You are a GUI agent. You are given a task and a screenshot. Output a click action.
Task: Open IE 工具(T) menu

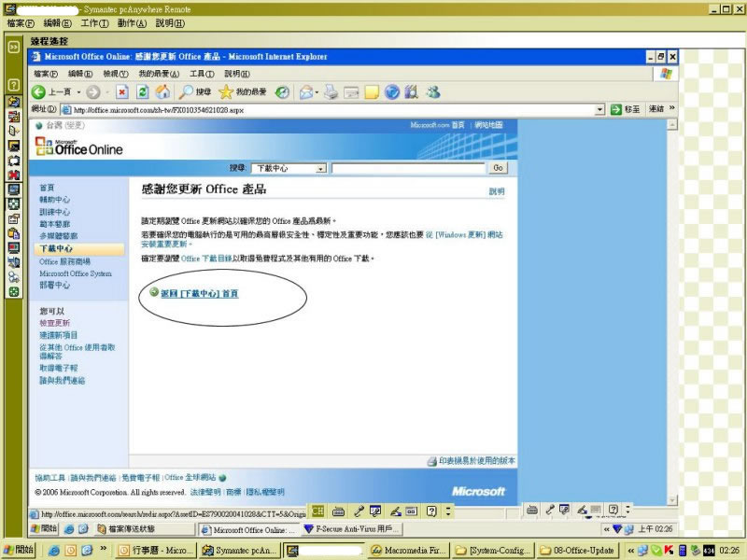coord(202,74)
